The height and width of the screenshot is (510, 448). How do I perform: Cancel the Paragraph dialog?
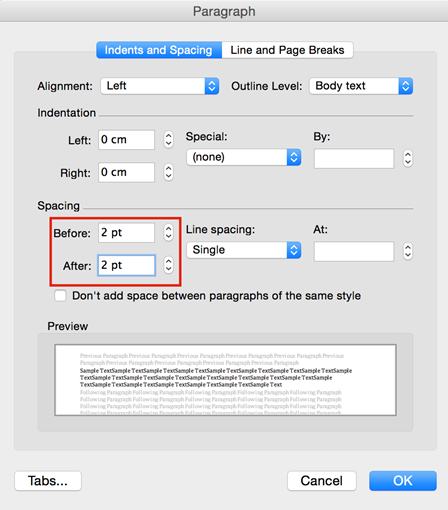[322, 481]
